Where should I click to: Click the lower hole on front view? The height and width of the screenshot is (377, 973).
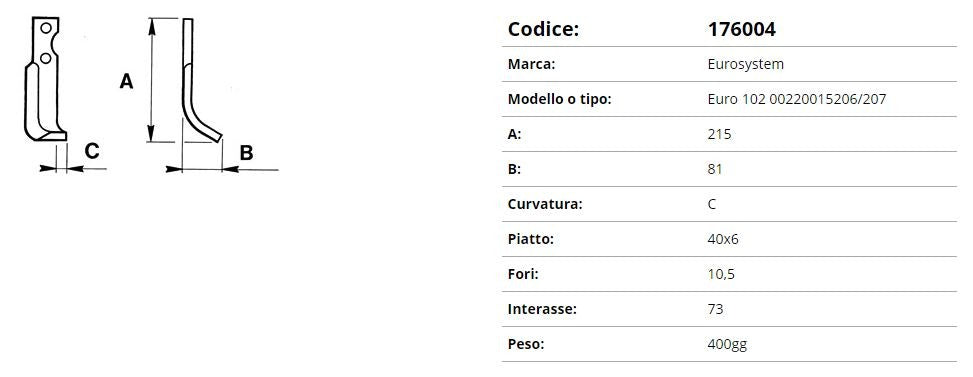coord(45,58)
